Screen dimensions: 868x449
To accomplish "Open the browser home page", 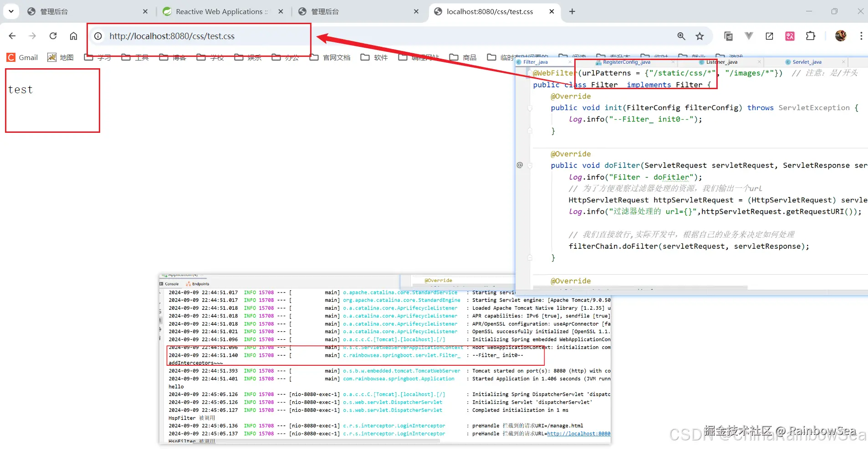I will point(73,36).
